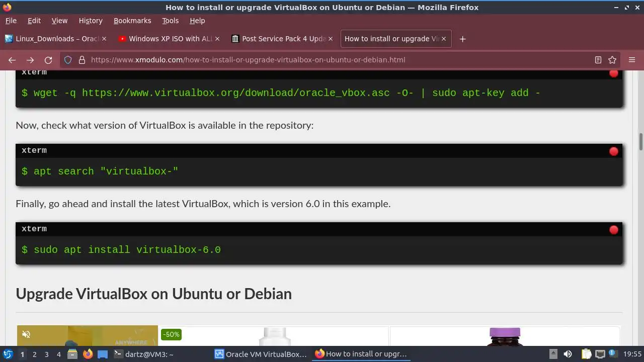Open clipboard manager tray icon
This screenshot has width=644, height=362.
click(x=586, y=354)
